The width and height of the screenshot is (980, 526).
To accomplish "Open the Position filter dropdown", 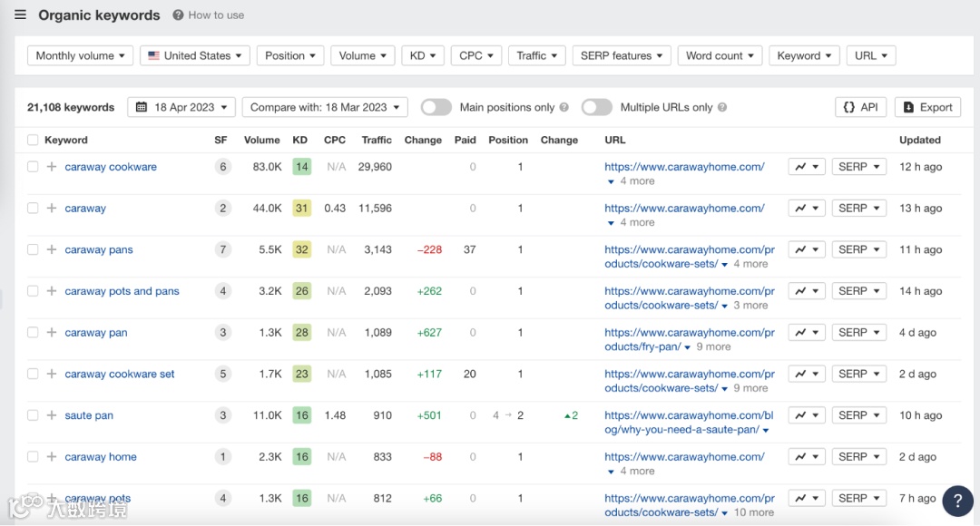I will pos(290,55).
